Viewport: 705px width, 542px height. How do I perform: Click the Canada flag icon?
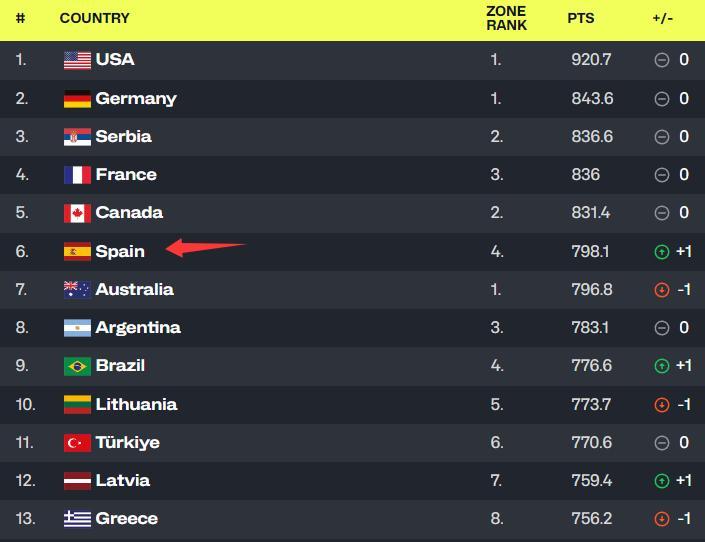(77, 213)
